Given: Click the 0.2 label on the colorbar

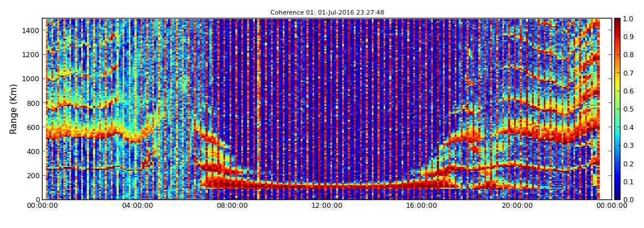Looking at the screenshot, I should coord(628,164).
